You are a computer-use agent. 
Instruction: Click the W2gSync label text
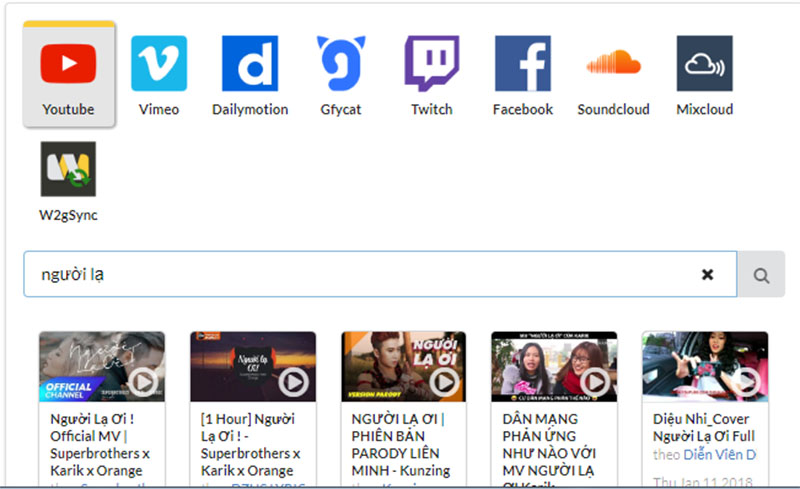[x=68, y=215]
